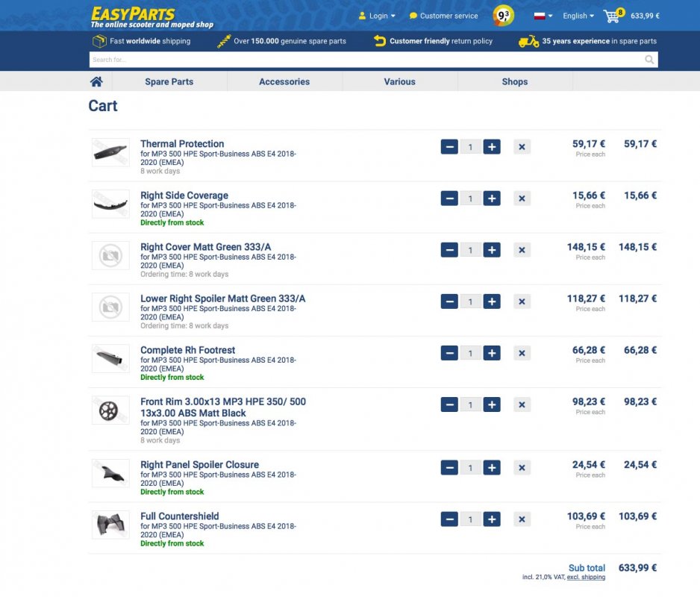Open the English language dropdown
The width and height of the screenshot is (700, 597).
coord(578,16)
